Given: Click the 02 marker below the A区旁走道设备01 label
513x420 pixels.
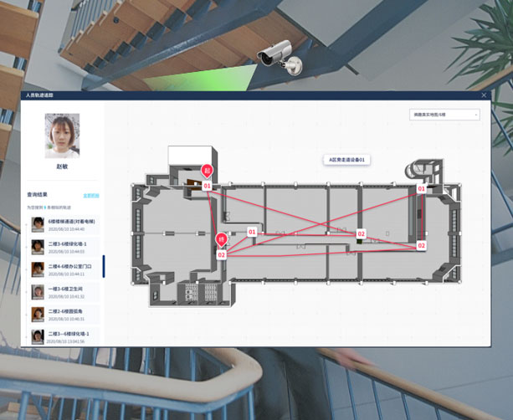Looking at the screenshot, I should click(361, 233).
